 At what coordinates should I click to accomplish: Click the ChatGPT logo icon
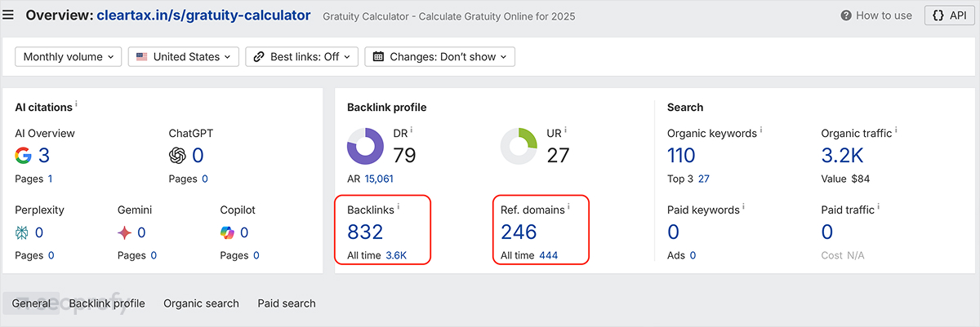point(177,155)
